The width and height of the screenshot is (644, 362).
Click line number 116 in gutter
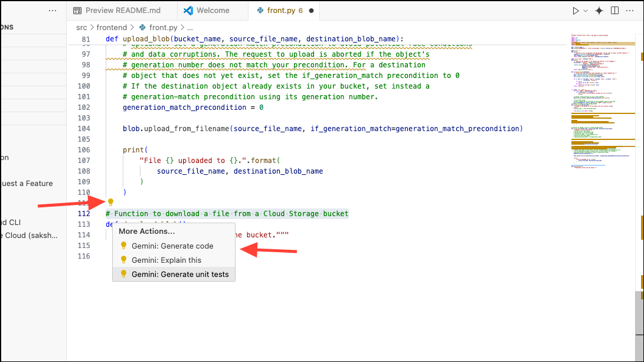pos(84,256)
